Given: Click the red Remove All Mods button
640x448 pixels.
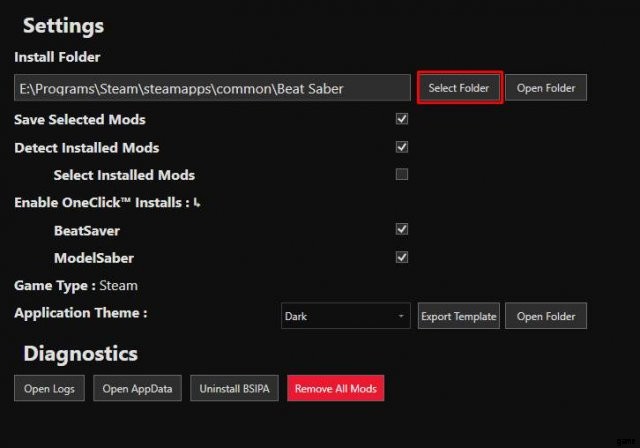Looking at the screenshot, I should (335, 388).
